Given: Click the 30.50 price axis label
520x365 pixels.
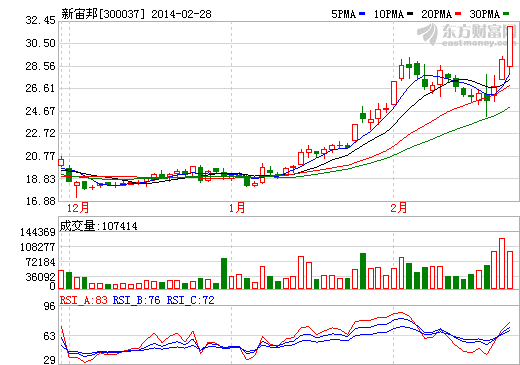Looking at the screenshot, I should [x=41, y=43].
